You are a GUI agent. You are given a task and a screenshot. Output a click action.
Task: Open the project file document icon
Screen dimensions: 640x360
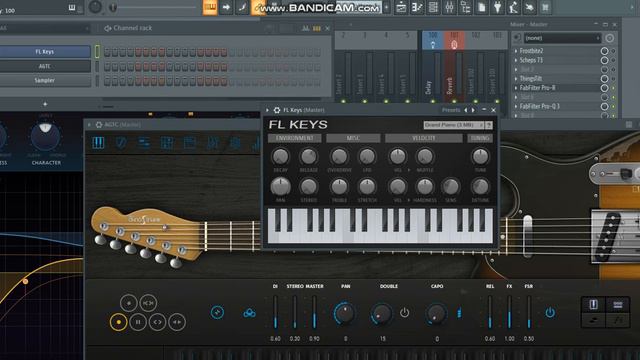[482, 7]
